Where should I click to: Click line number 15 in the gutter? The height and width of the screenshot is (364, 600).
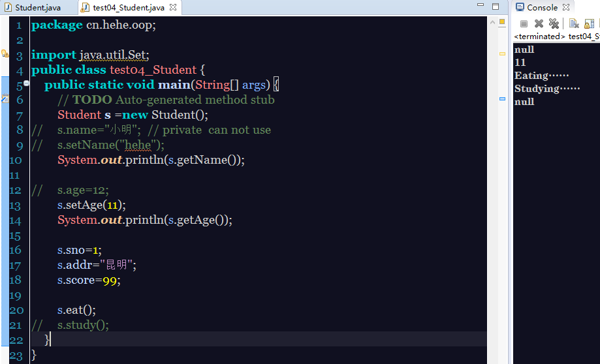click(15, 235)
